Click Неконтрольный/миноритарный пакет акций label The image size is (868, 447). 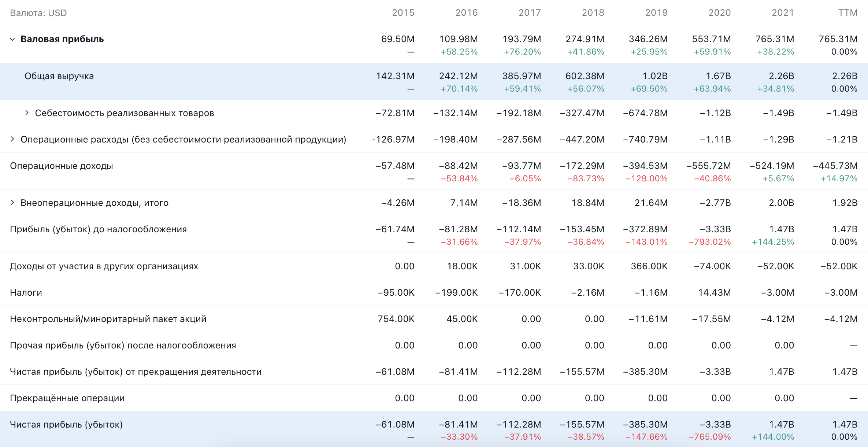click(x=108, y=319)
